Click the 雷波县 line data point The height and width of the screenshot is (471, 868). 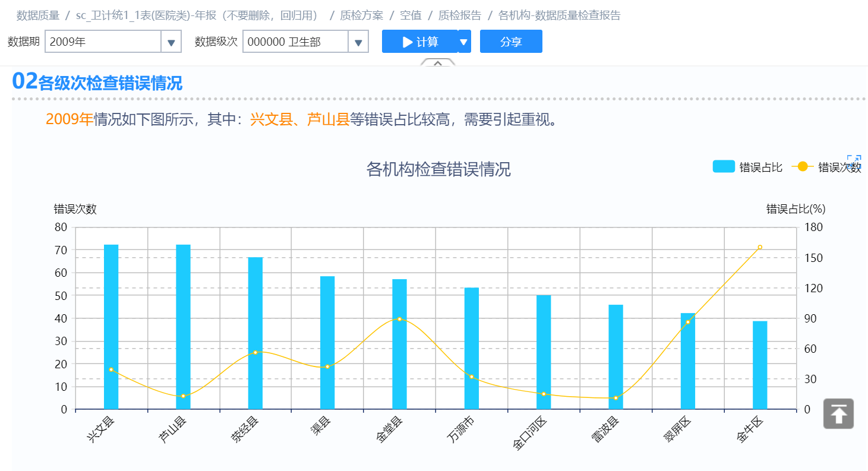coord(616,398)
